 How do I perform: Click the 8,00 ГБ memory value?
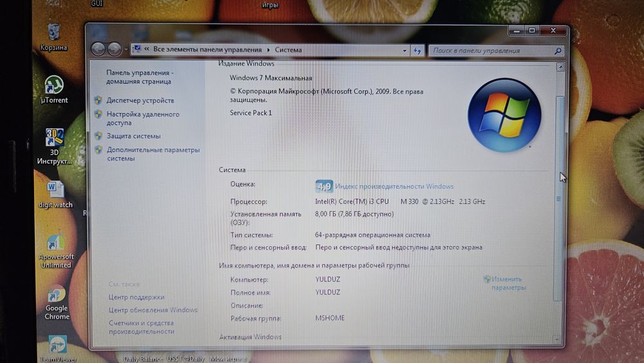(x=354, y=214)
